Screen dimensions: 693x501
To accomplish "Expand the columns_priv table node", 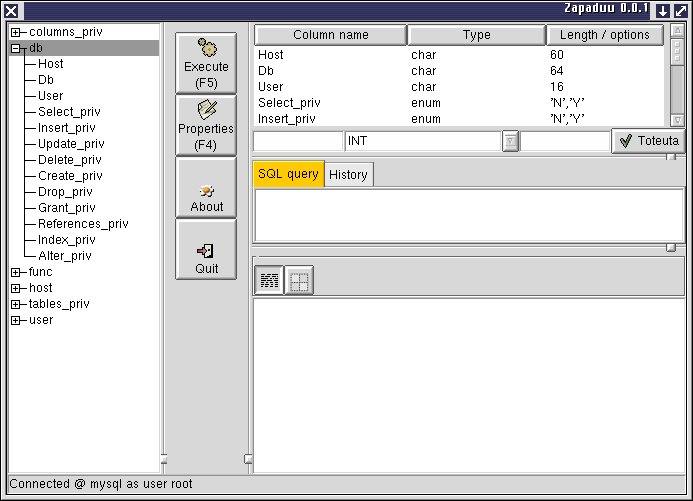I will [16, 32].
